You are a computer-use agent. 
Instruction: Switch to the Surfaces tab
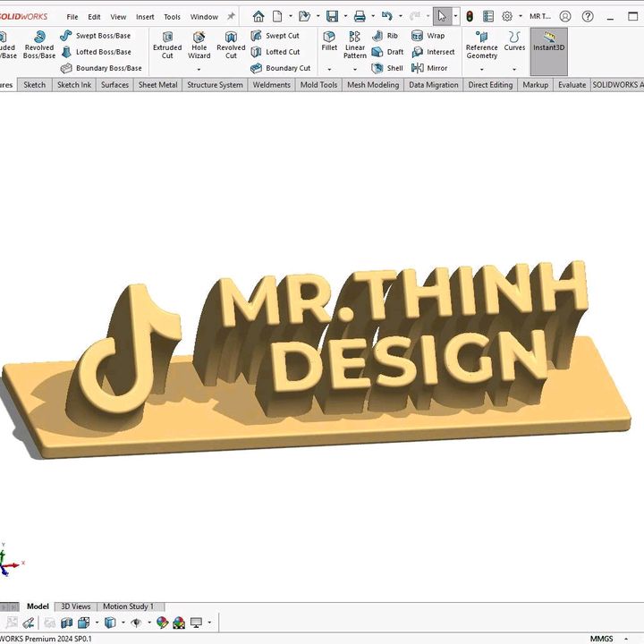click(x=114, y=85)
